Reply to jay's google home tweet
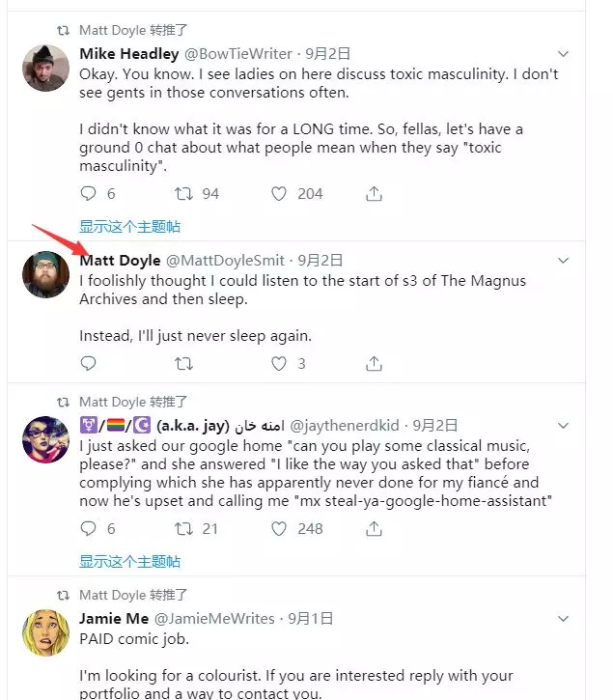Viewport: 613px width, 700px height. click(88, 528)
